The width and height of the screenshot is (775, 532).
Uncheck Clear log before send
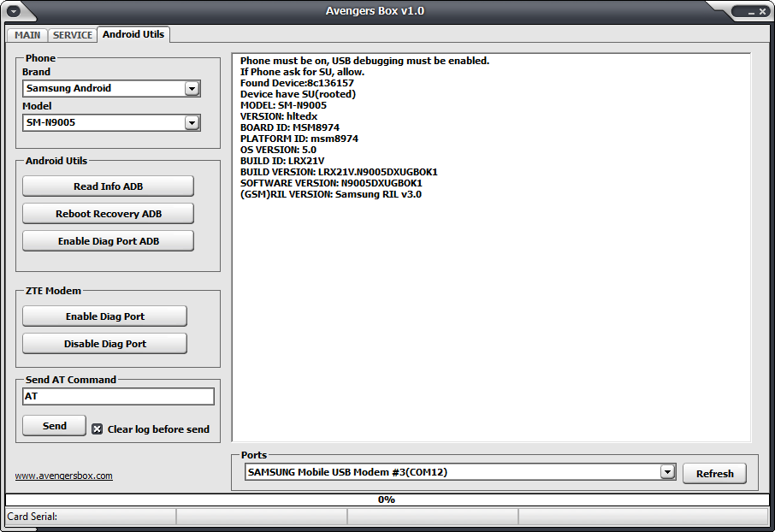point(96,429)
